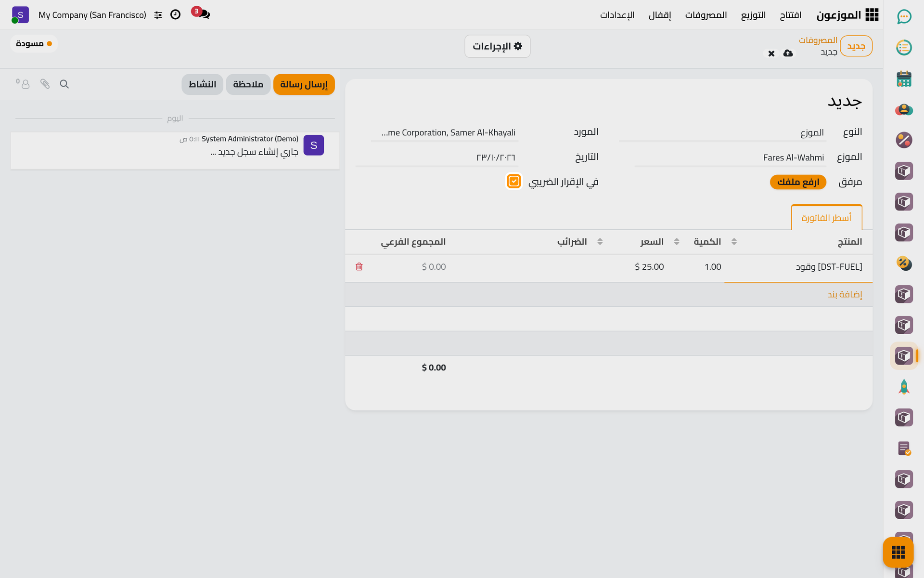924x578 pixels.
Task: Search messages in the chatter
Action: [x=64, y=84]
